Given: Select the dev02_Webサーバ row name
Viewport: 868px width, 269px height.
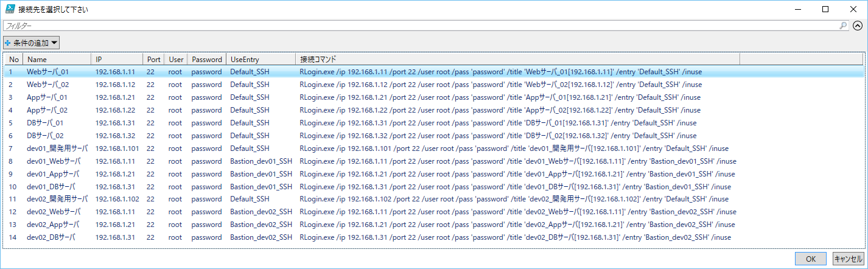Looking at the screenshot, I should [x=54, y=212].
